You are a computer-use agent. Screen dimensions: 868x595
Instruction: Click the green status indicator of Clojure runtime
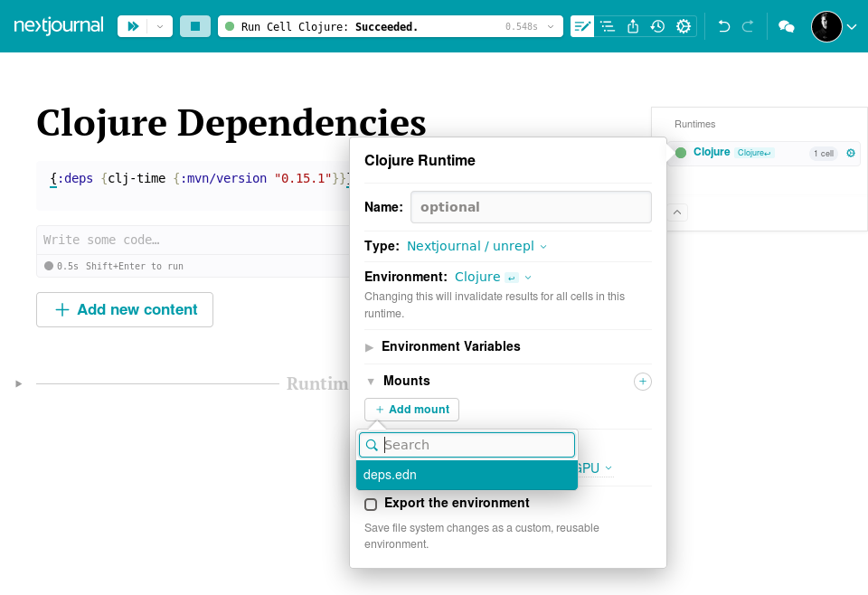(x=681, y=153)
